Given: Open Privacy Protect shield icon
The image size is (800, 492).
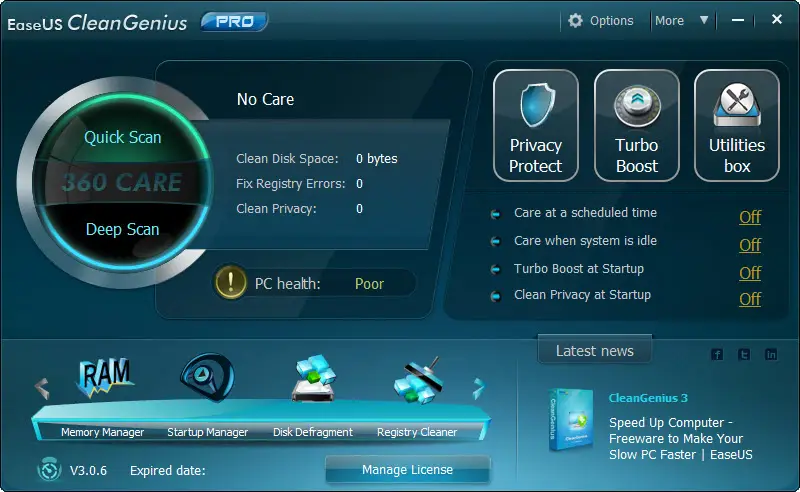Looking at the screenshot, I should [537, 105].
